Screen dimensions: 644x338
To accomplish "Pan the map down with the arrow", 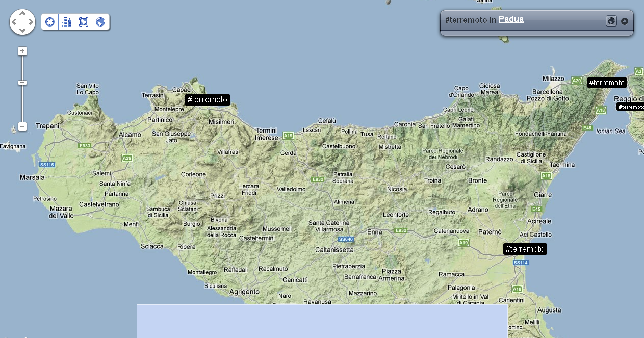I will tap(22, 30).
